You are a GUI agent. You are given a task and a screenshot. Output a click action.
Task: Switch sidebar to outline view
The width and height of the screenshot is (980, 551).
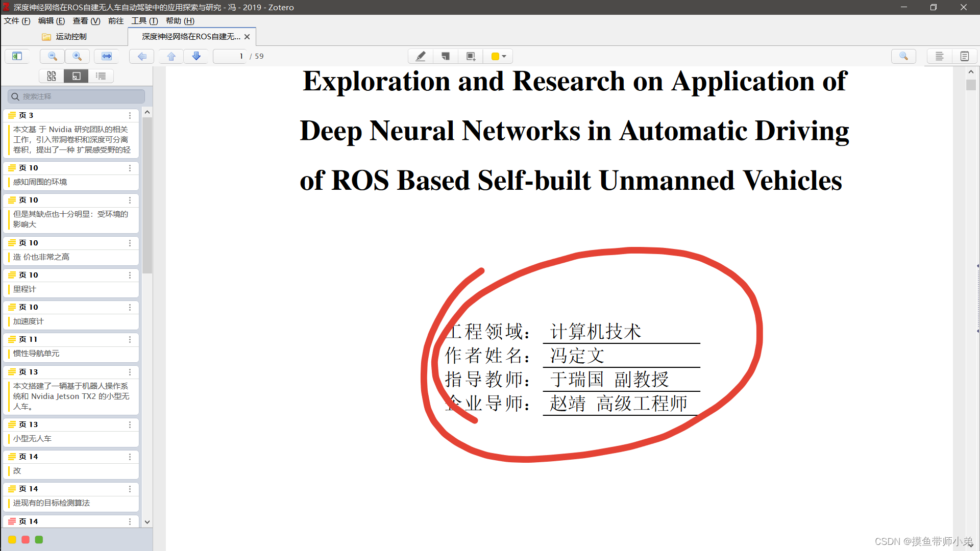click(x=101, y=76)
